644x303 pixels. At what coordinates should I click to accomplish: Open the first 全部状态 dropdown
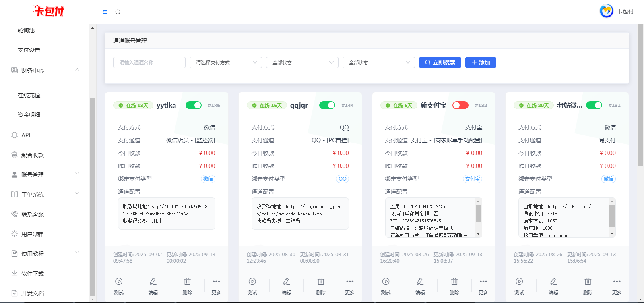point(302,62)
